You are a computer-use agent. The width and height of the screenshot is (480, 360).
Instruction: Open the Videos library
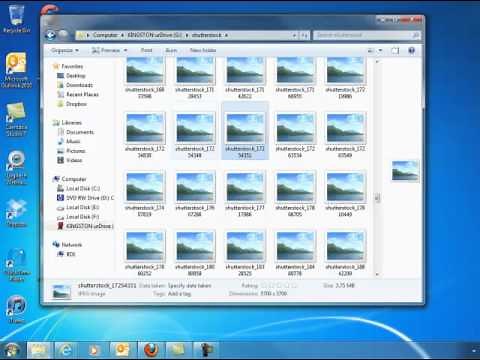tap(74, 160)
